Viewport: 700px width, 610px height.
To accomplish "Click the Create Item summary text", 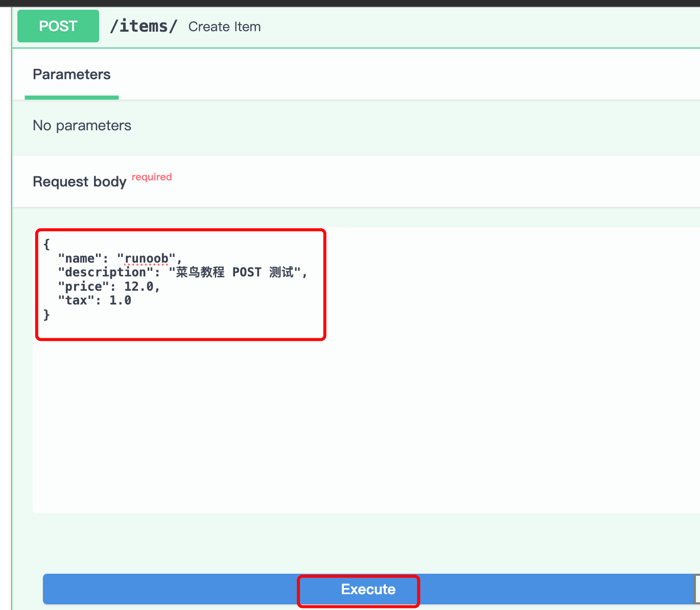I will (224, 27).
